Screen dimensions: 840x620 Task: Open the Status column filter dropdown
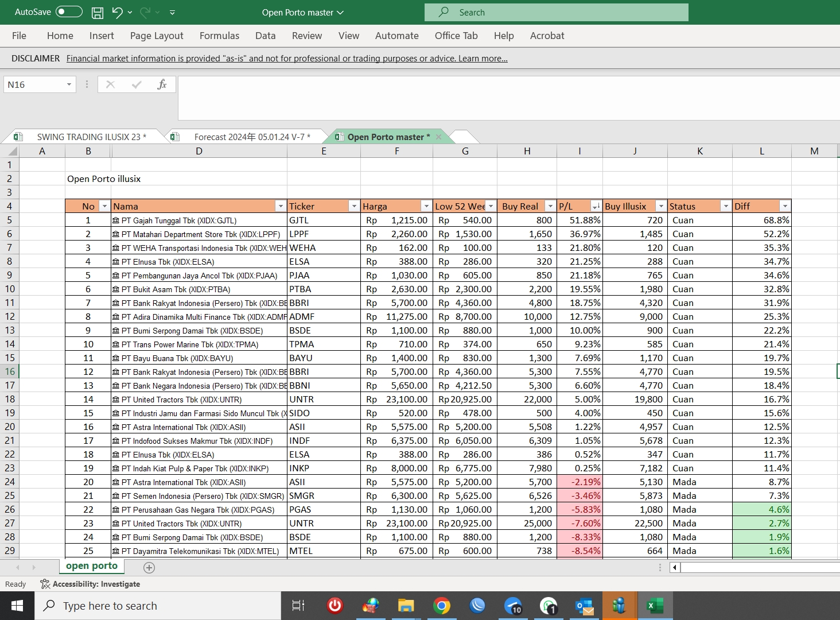[726, 206]
